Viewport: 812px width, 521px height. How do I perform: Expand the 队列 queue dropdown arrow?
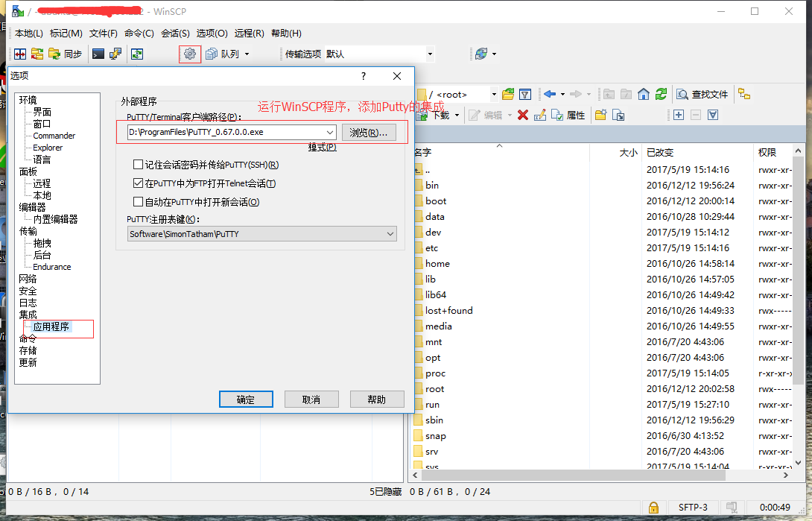coord(247,54)
